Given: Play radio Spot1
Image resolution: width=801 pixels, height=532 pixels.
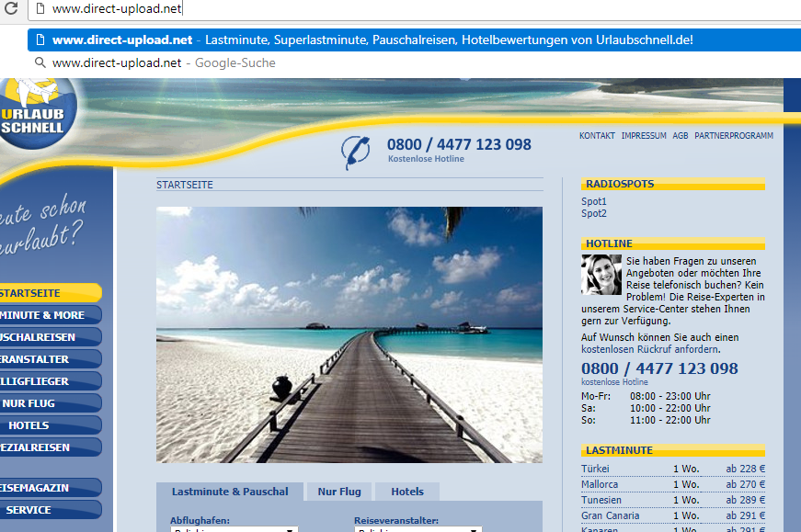Looking at the screenshot, I should pos(594,201).
